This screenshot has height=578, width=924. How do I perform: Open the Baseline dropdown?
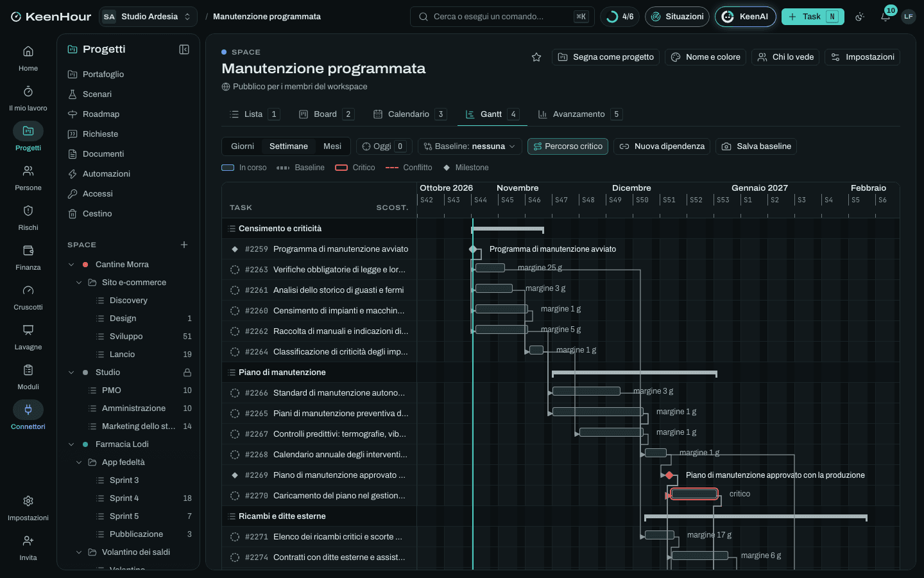point(470,146)
